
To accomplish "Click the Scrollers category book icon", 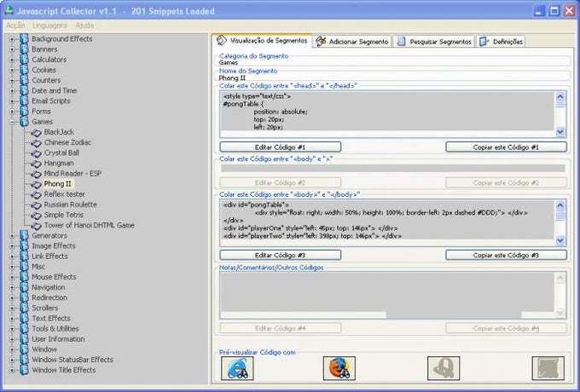I will (x=24, y=308).
